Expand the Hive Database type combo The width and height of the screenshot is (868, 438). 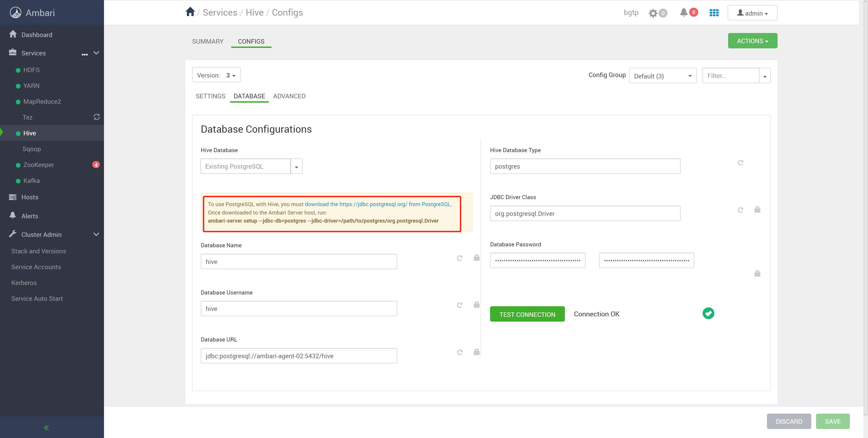[x=296, y=166]
